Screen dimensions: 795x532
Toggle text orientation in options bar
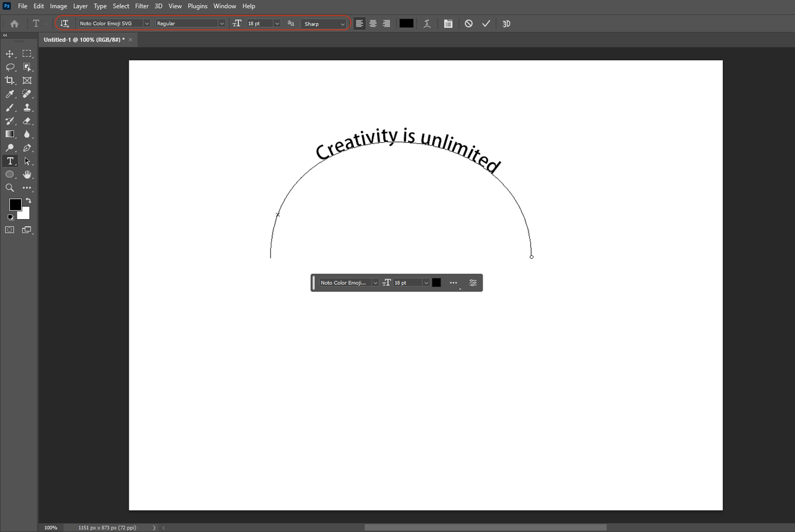point(65,23)
